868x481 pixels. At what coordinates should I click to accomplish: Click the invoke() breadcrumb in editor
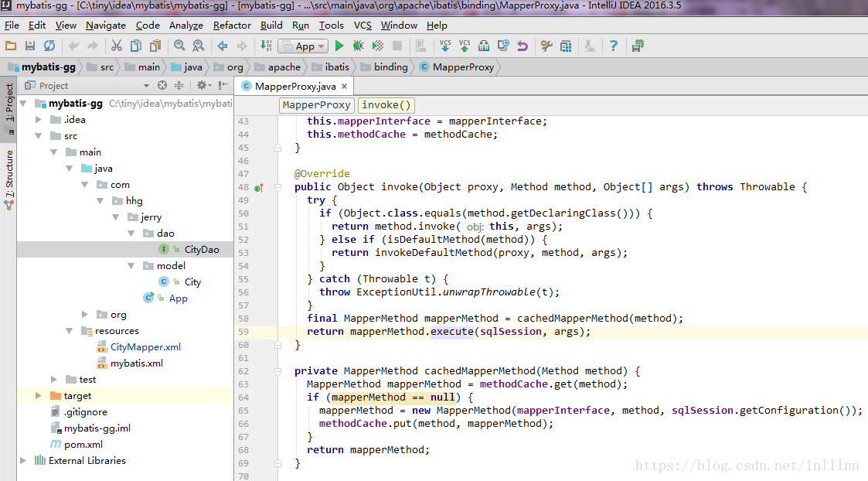pyautogui.click(x=386, y=104)
